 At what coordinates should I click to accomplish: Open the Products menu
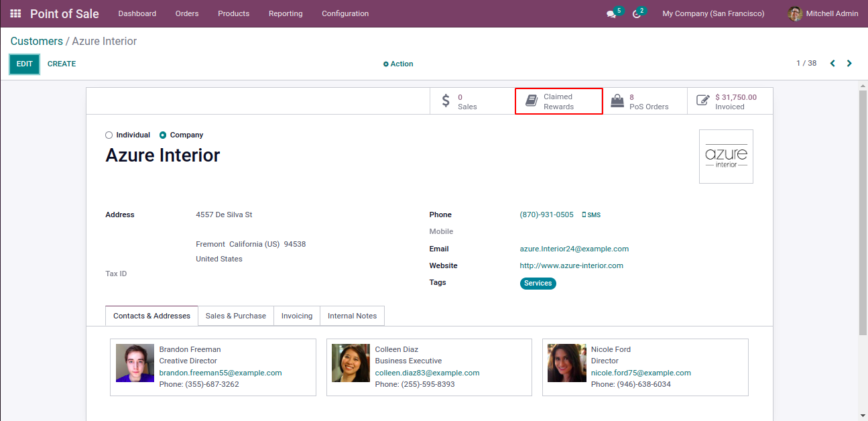[233, 13]
